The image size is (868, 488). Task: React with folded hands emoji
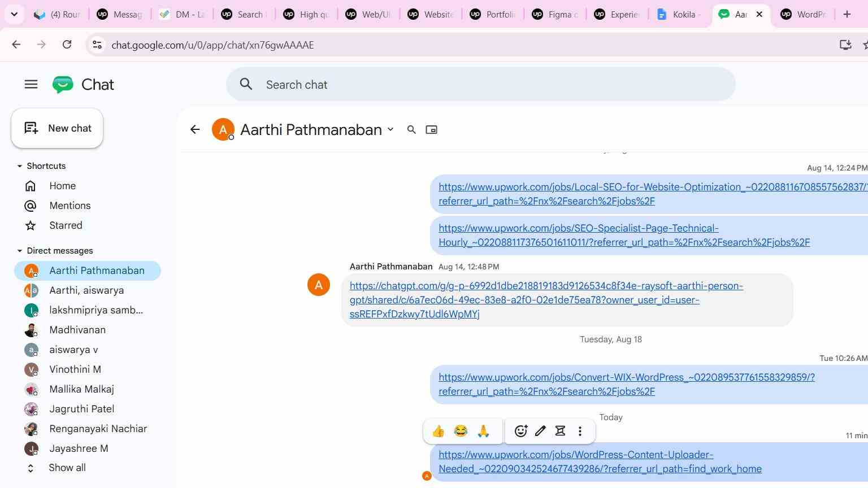coord(483,432)
